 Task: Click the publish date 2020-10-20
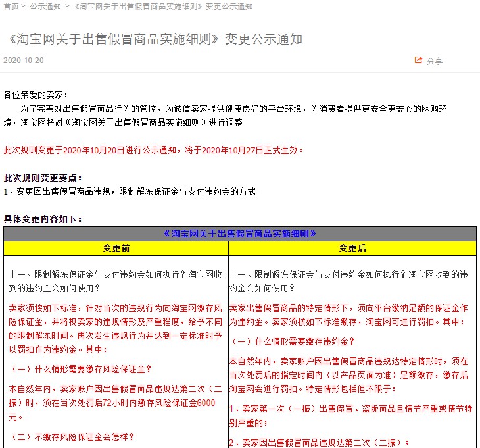[x=24, y=61]
